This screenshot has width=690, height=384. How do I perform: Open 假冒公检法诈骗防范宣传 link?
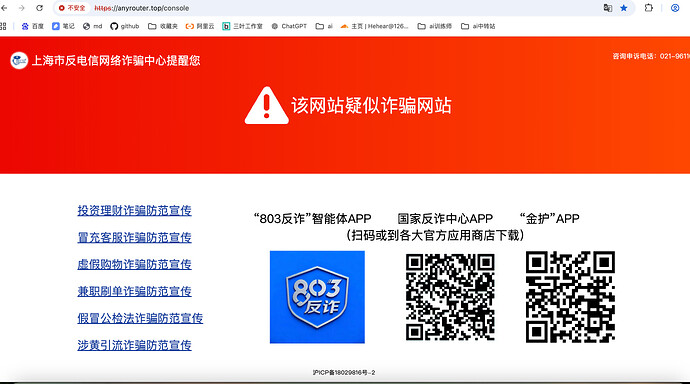pos(140,318)
